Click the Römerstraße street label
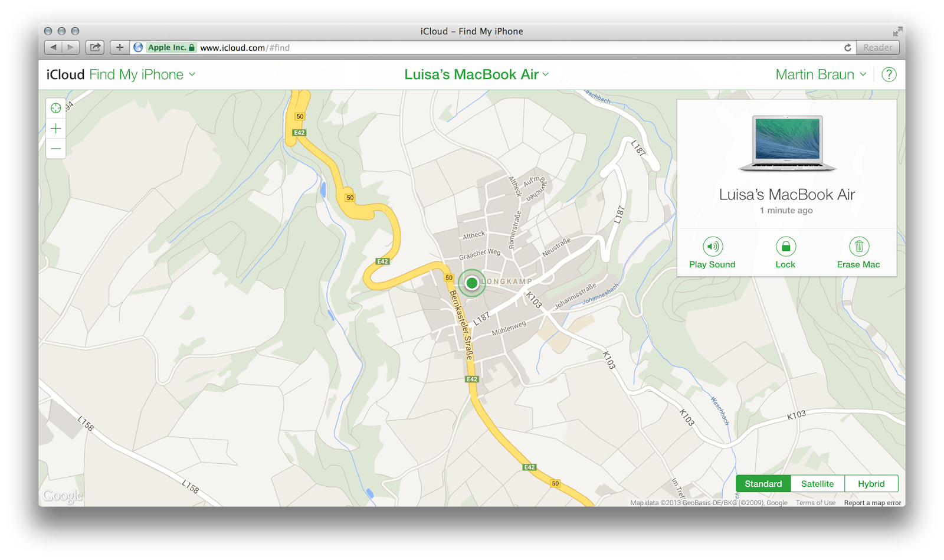 coord(515,230)
